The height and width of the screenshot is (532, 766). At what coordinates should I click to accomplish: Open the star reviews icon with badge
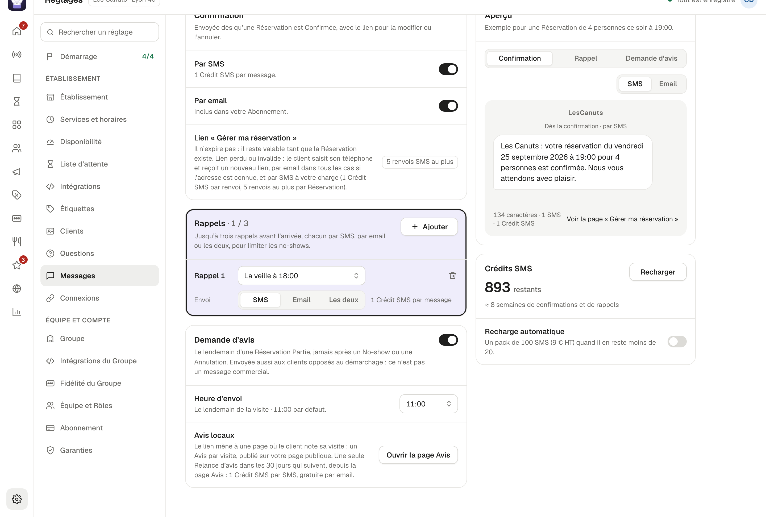17,265
